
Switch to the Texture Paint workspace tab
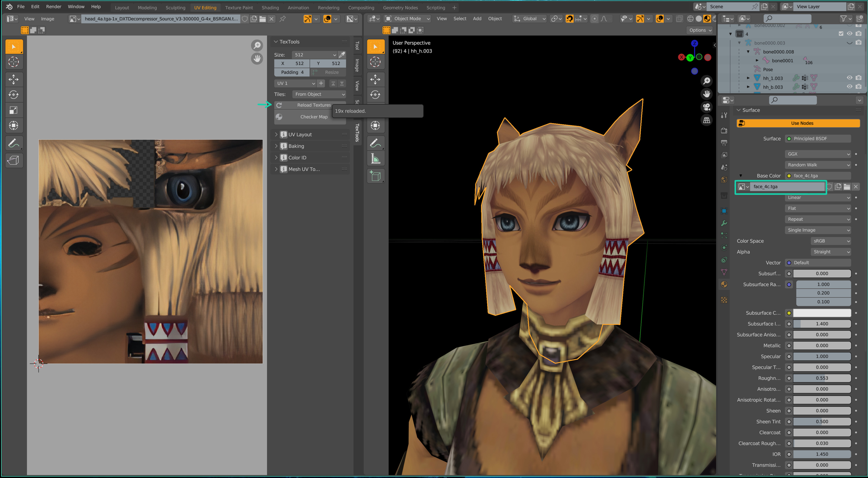click(239, 7)
